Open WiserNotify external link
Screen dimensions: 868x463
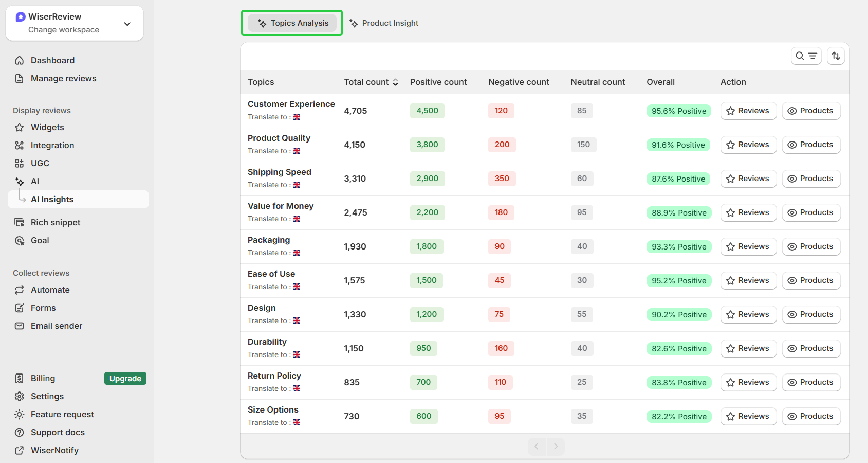(19, 450)
